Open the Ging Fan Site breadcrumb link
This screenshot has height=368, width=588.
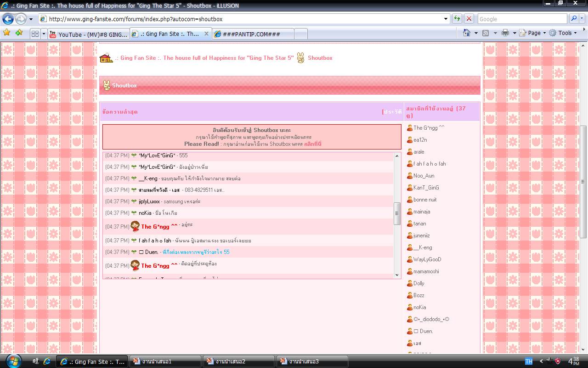tap(204, 58)
